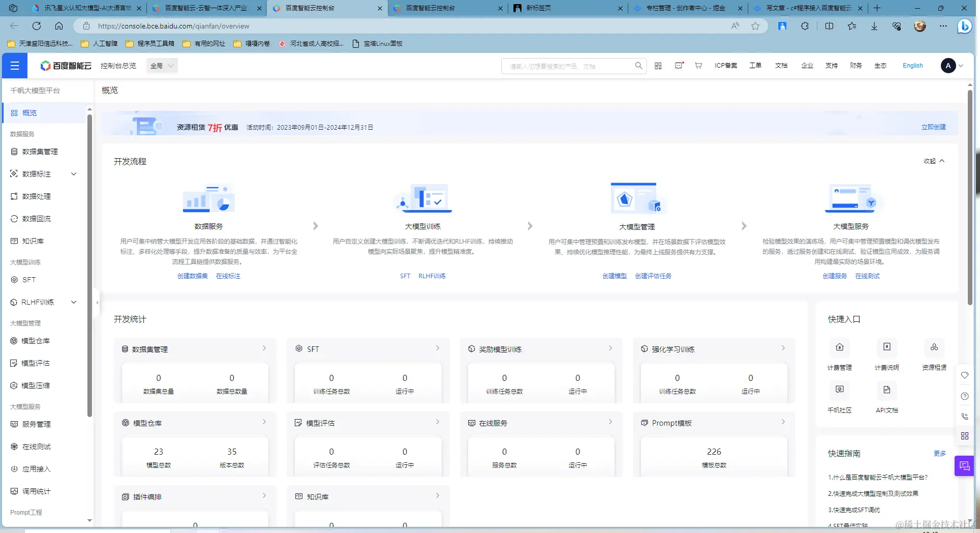Open the SFT statistics card arrow
This screenshot has width=980, height=533.
438,348
